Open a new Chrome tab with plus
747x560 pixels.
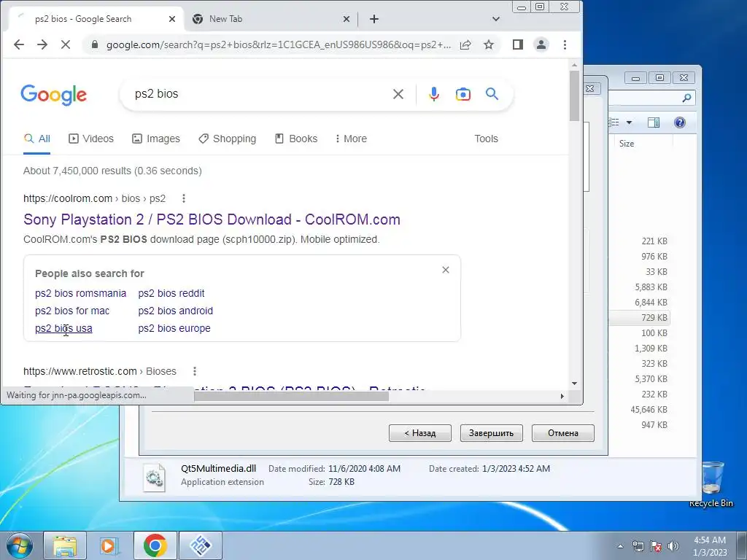pos(374,19)
